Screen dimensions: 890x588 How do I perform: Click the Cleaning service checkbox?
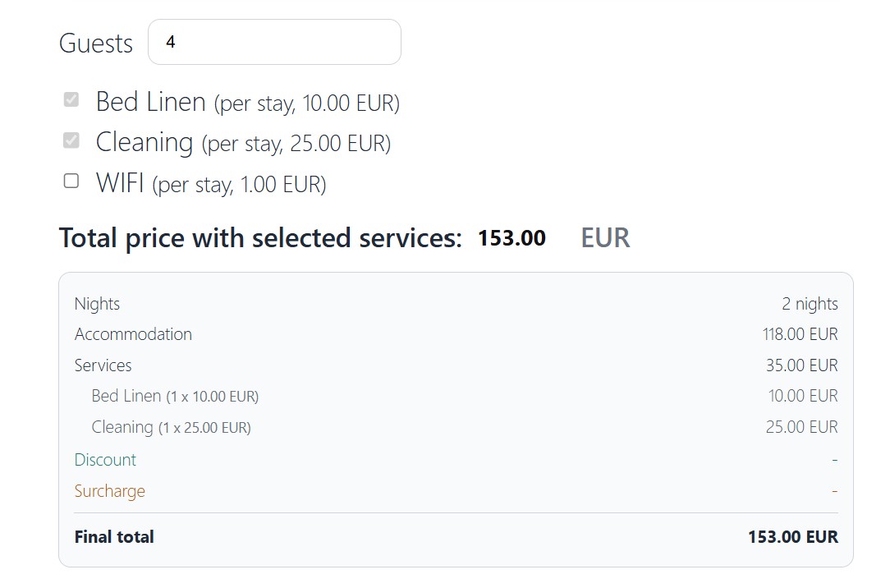[71, 140]
